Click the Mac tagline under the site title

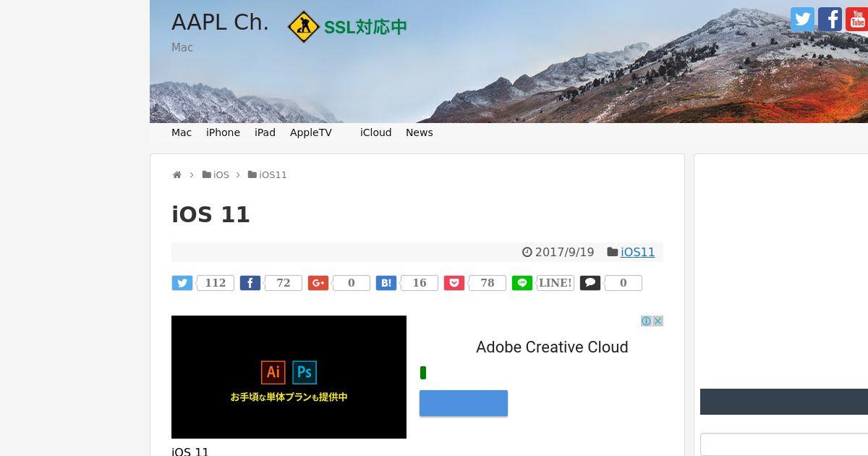coord(182,47)
